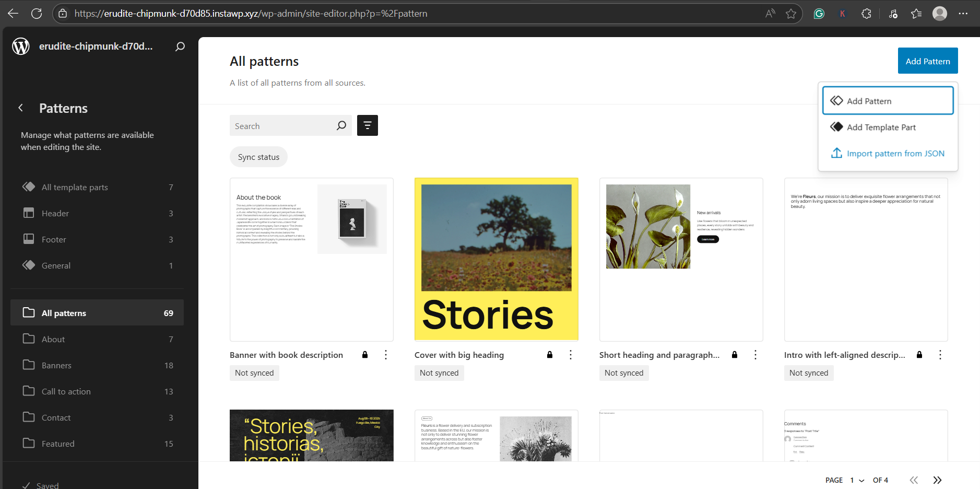
Task: Open actions menu for Short heading and paragraph
Action: (755, 355)
